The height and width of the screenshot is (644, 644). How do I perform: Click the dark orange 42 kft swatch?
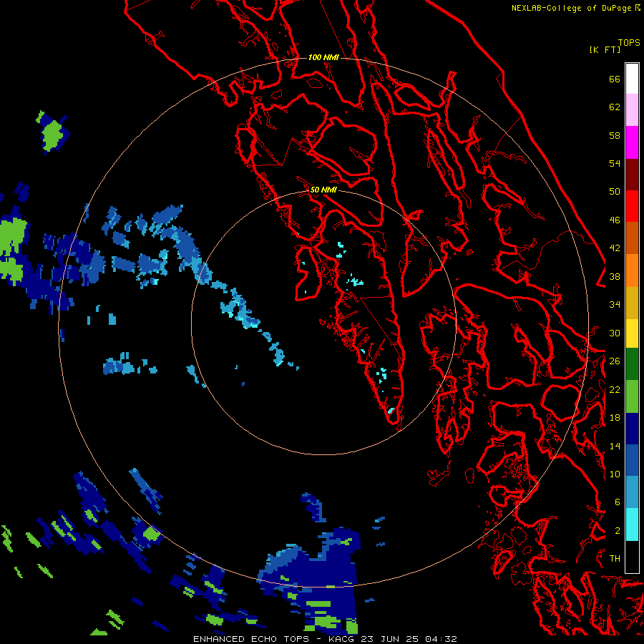632,238
